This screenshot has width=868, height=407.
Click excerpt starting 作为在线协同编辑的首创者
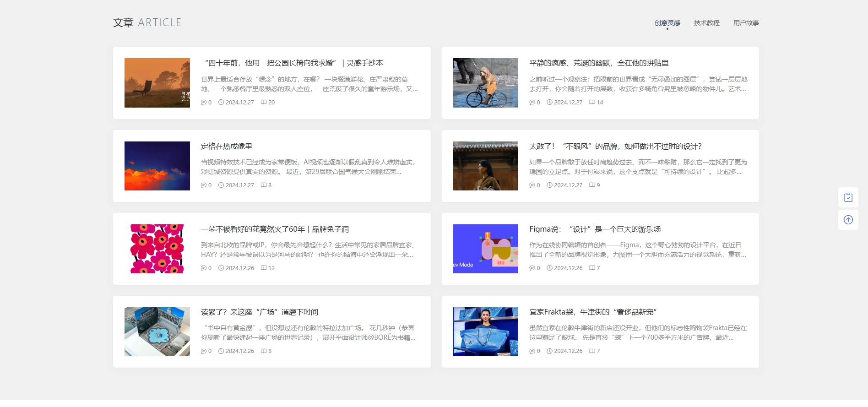(x=638, y=250)
